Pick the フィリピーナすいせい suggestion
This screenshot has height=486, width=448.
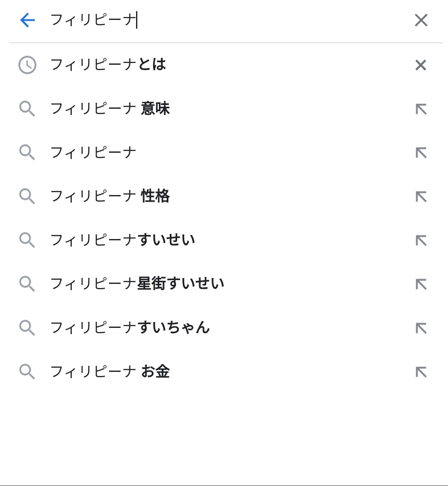[122, 240]
